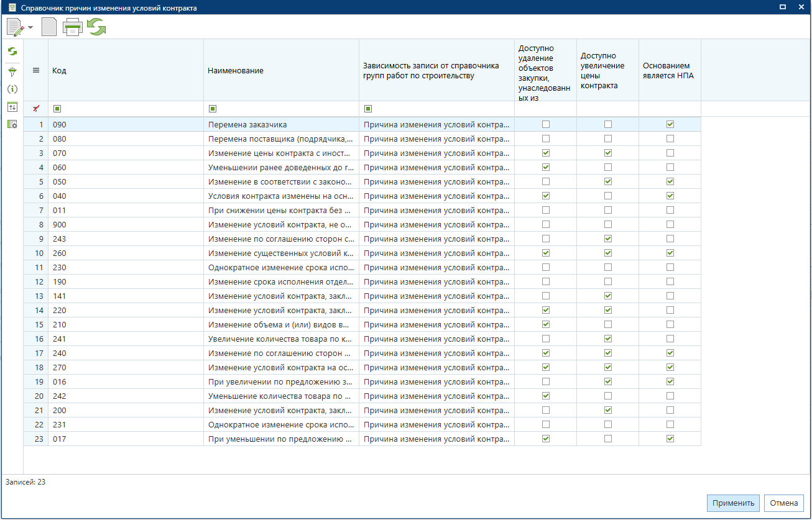This screenshot has width=812, height=520.
Task: Toggle deletion checkbox for row 242
Action: (546, 396)
